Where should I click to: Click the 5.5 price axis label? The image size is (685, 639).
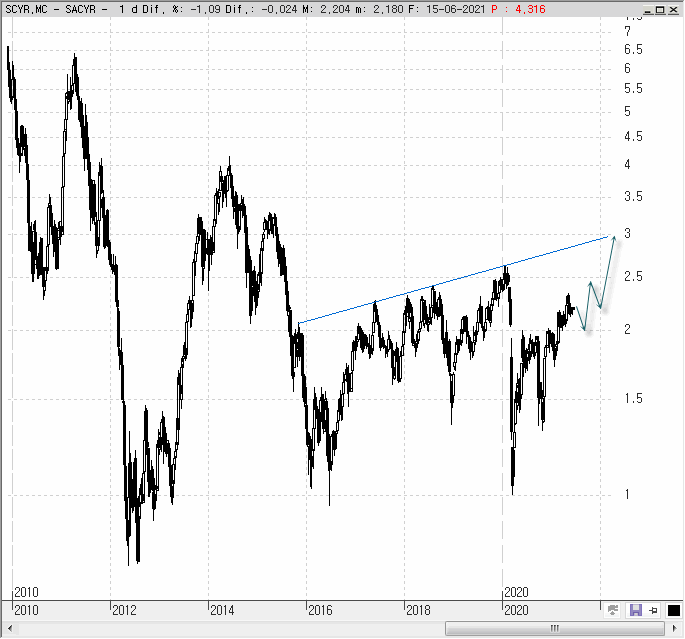pos(633,89)
